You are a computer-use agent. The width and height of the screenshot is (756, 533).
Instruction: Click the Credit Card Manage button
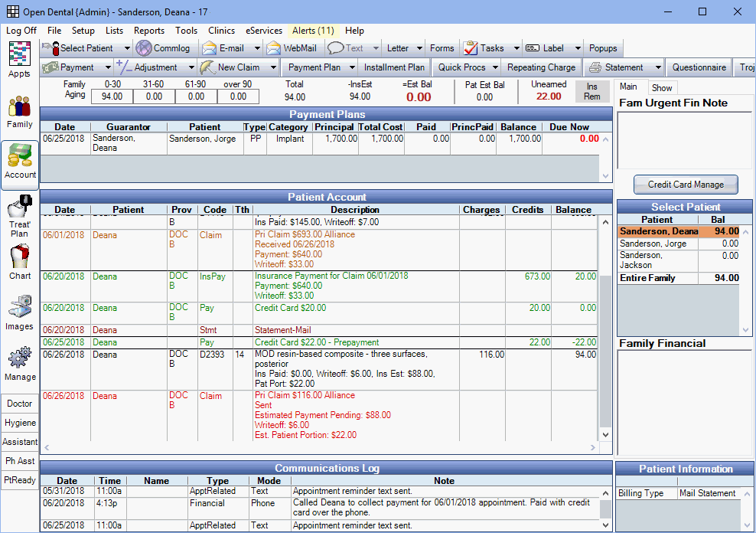pyautogui.click(x=685, y=185)
